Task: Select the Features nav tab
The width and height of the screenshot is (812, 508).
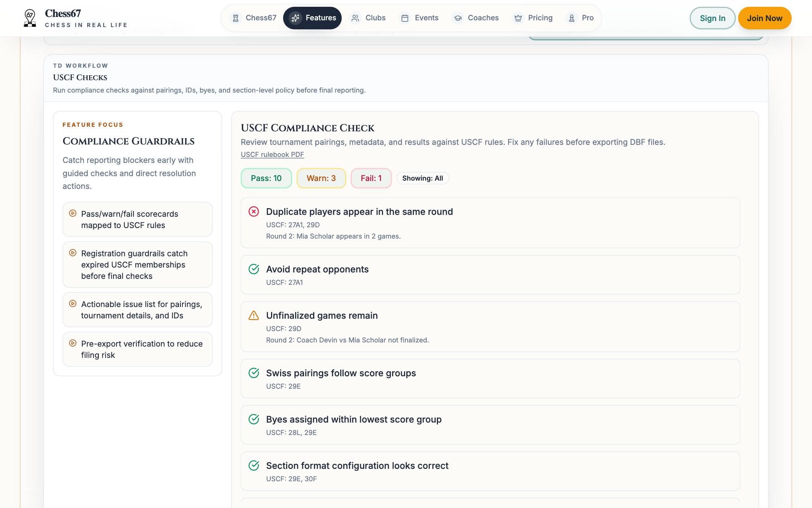Action: click(x=312, y=18)
